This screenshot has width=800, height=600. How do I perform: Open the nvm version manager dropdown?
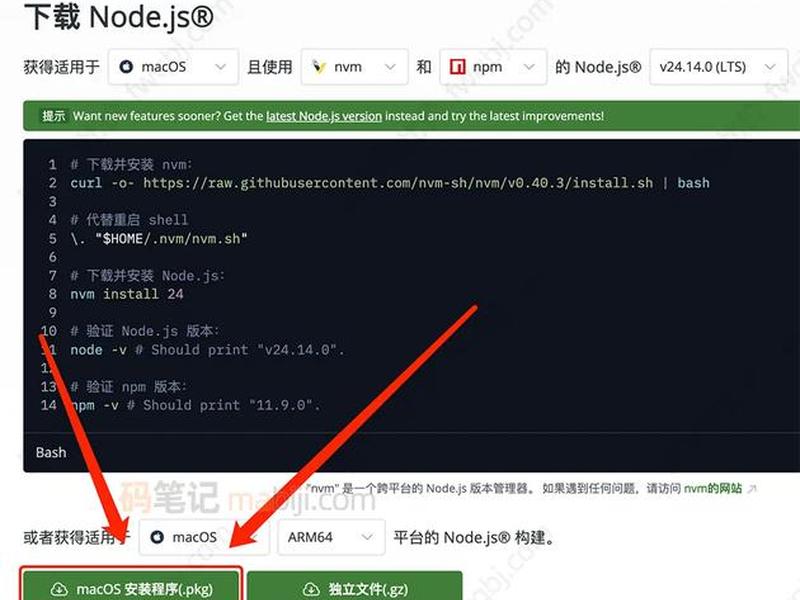coord(354,67)
